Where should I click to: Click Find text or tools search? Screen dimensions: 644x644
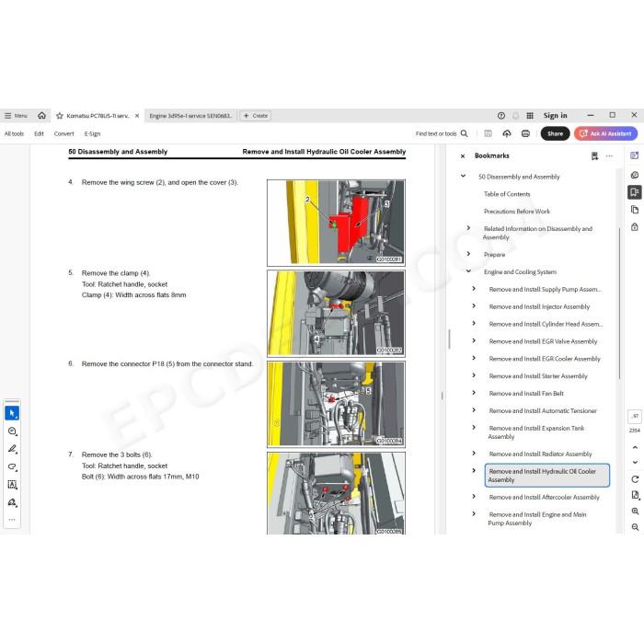[442, 133]
